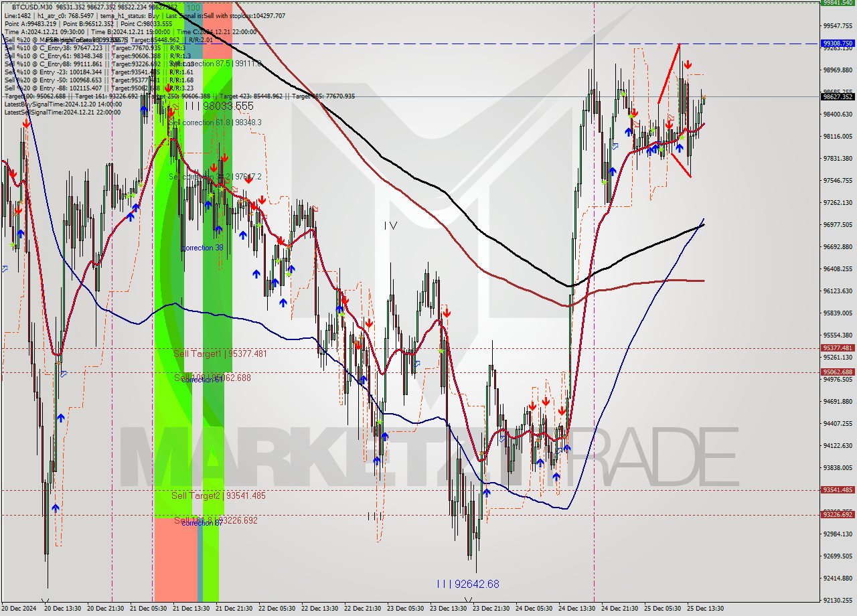Screen dimensions: 857x616
Task: Click the red 93541.485 price tag
Action: 838,489
